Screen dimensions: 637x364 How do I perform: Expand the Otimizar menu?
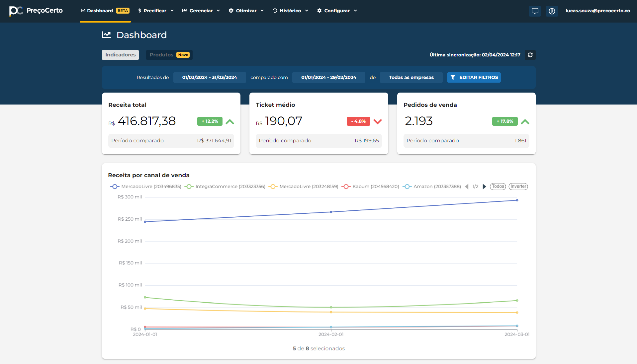pos(246,11)
